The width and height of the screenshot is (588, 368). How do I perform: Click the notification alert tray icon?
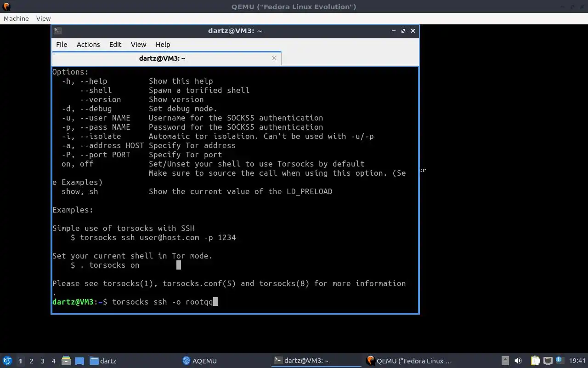click(x=560, y=361)
